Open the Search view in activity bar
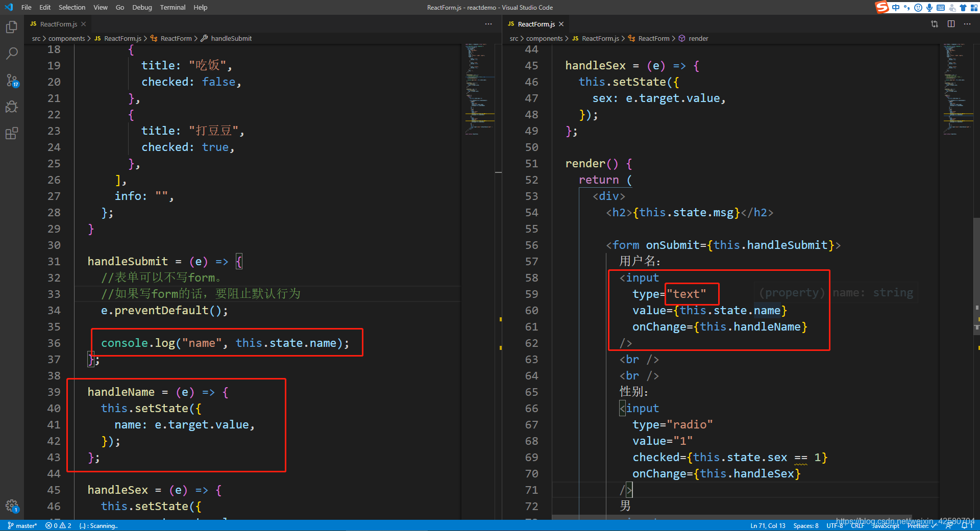Viewport: 980px width, 531px height. [12, 54]
